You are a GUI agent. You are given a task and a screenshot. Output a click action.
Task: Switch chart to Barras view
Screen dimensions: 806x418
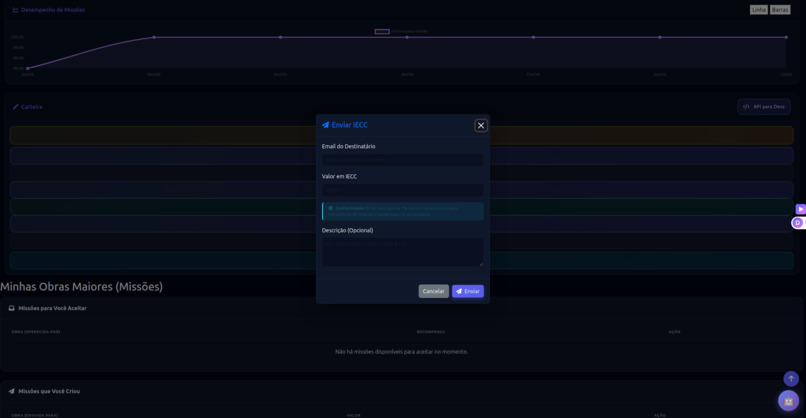point(780,10)
